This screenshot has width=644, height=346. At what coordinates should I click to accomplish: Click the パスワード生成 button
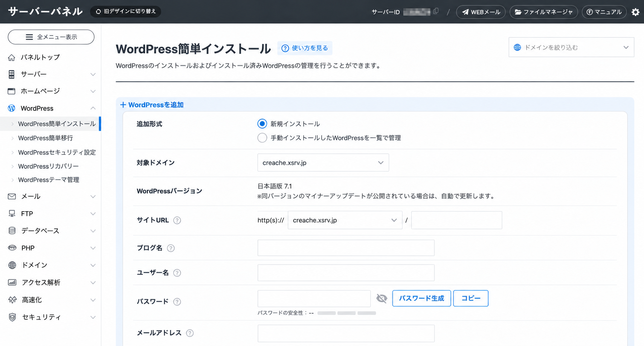point(421,298)
